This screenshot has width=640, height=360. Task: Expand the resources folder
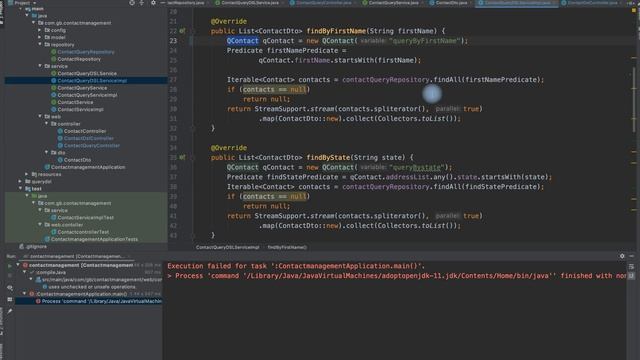click(x=27, y=174)
